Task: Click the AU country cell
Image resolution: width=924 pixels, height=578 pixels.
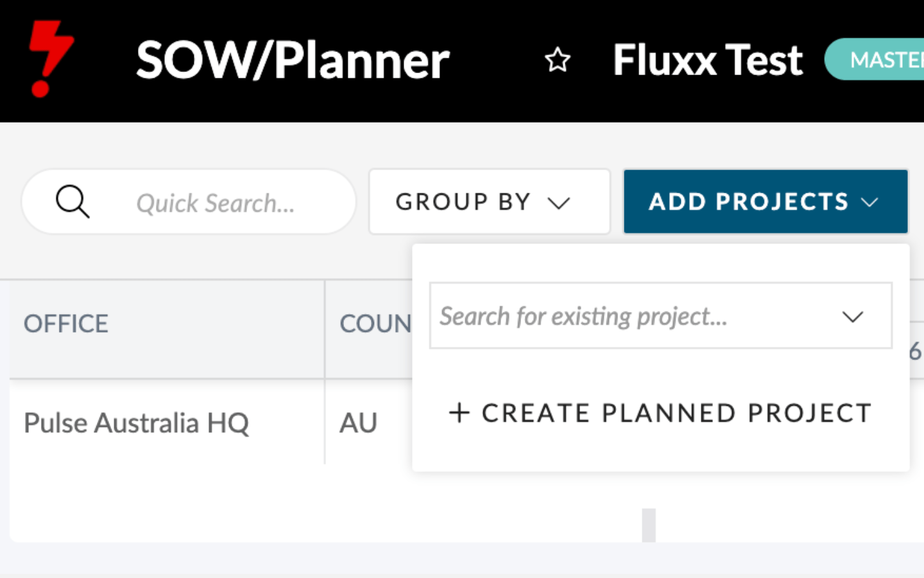Action: (x=359, y=423)
